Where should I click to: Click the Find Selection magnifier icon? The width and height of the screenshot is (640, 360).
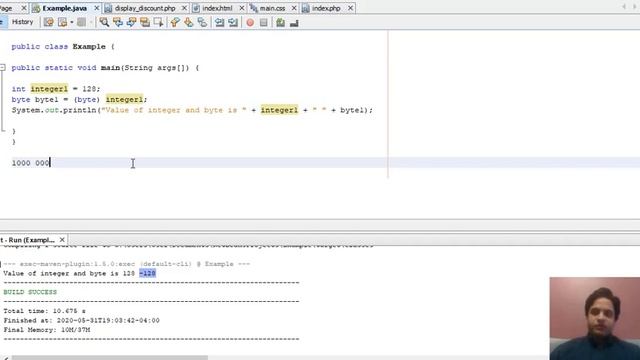[x=104, y=22]
